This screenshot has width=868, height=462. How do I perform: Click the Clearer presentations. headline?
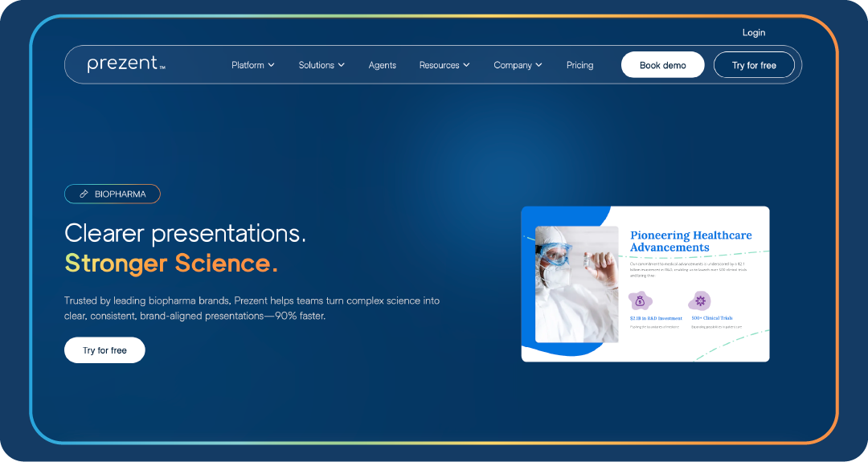[x=185, y=234]
